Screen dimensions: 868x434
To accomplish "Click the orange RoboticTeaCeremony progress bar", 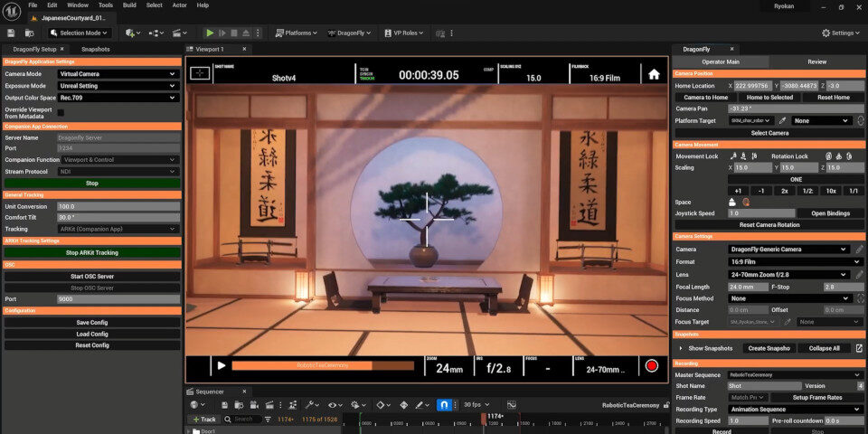I will [322, 366].
